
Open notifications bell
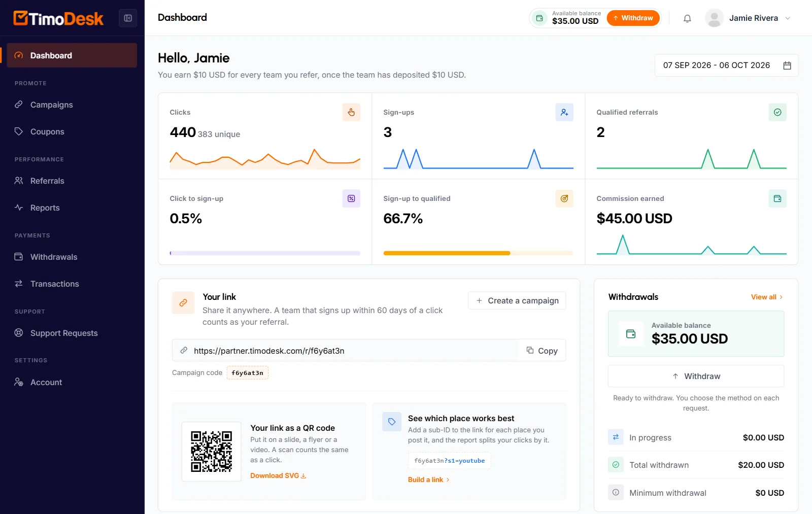coord(687,18)
